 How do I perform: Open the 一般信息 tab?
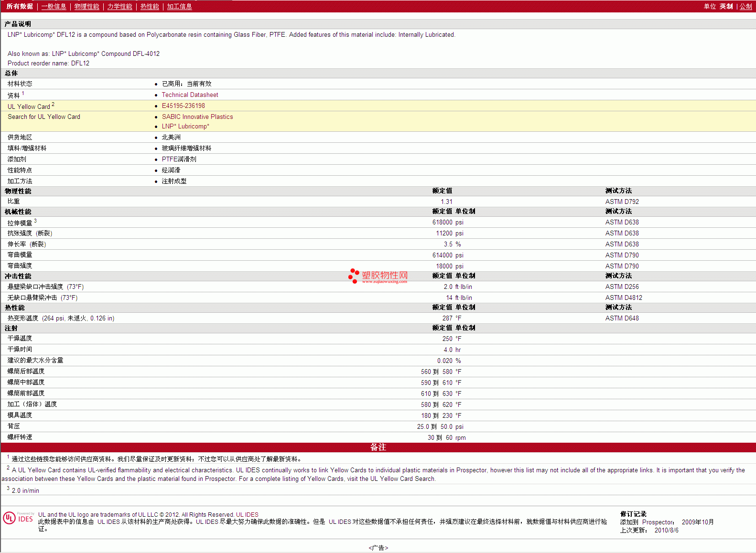(x=54, y=6)
